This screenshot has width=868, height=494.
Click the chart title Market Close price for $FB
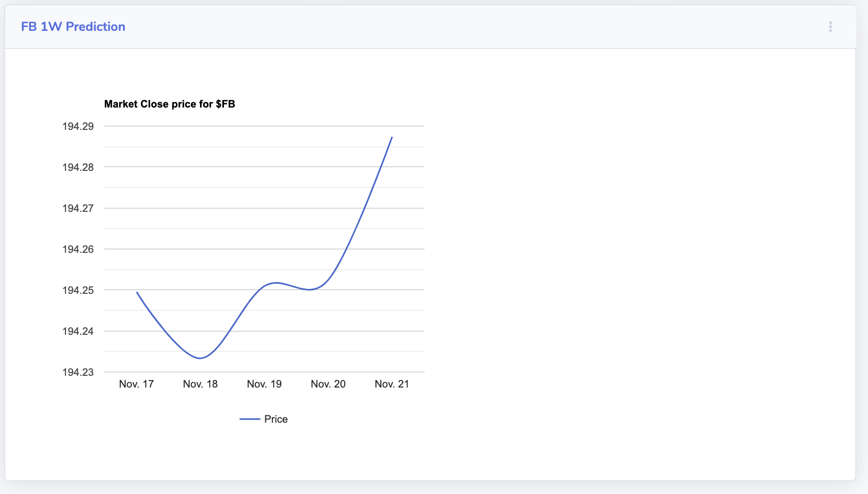click(170, 104)
